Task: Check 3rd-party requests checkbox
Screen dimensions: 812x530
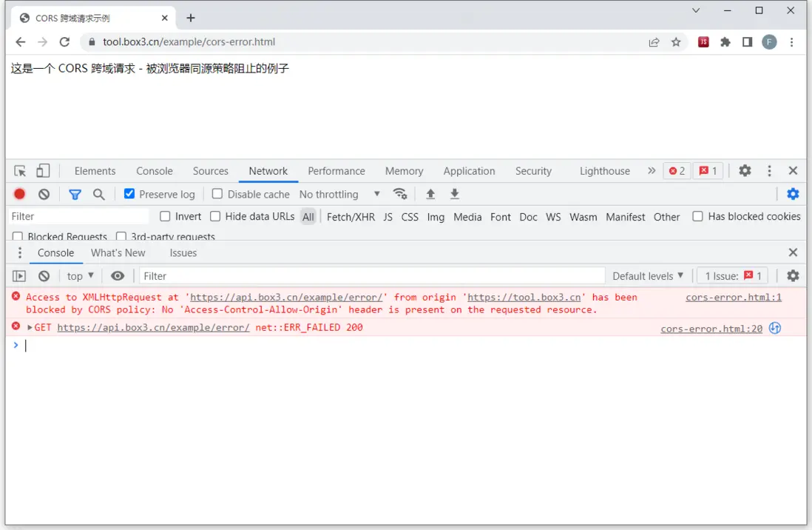Action: tap(121, 236)
